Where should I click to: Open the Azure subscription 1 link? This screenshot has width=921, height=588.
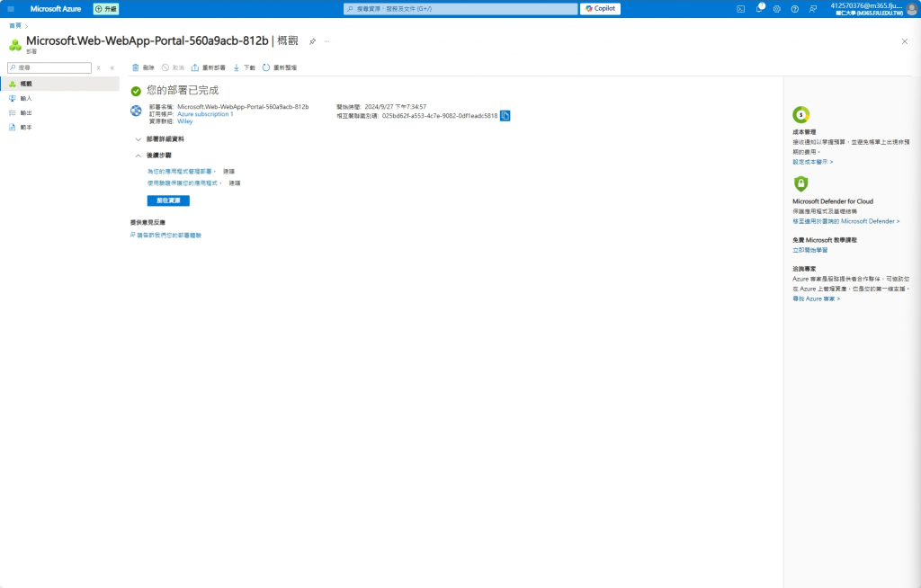[x=205, y=114]
